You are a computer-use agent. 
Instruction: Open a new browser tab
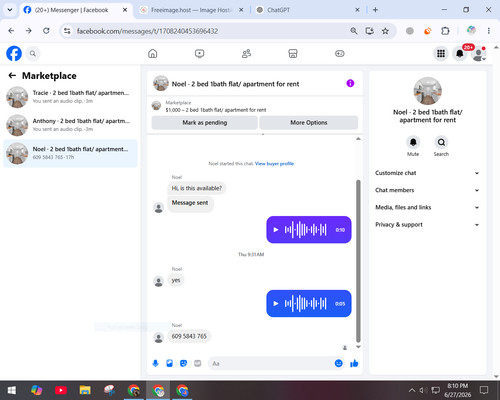[375, 10]
